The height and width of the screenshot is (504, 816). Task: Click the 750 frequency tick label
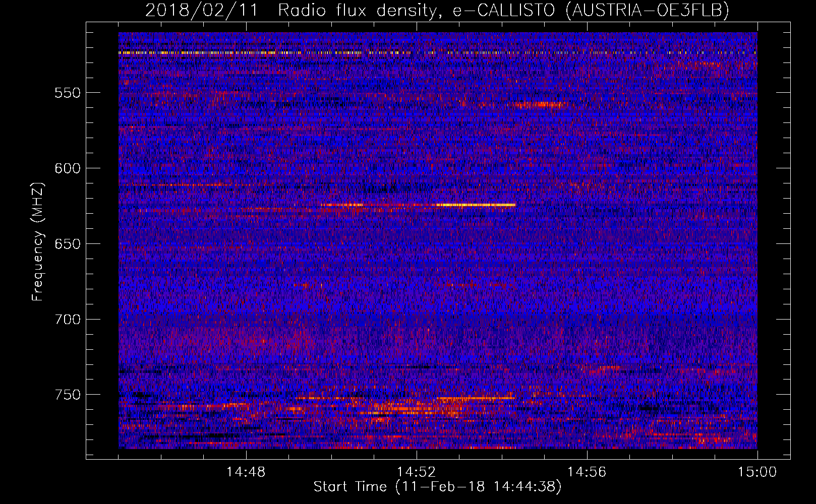pos(68,395)
